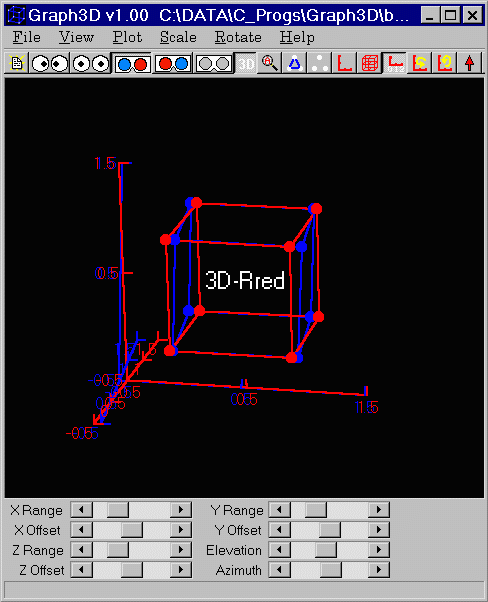
Task: Open the Scale menu
Action: [178, 37]
